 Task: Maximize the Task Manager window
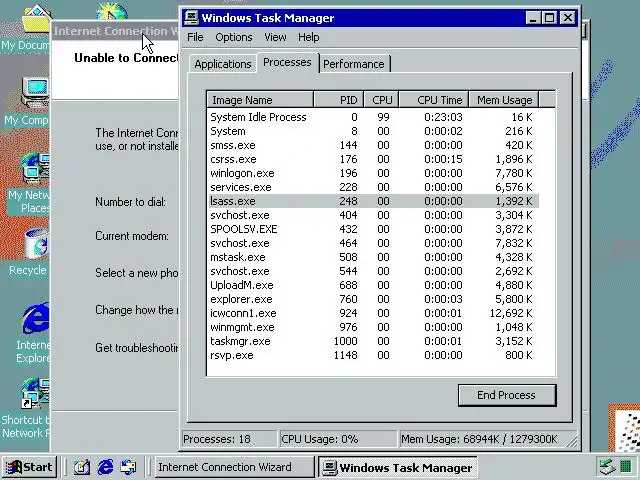[x=550, y=18]
